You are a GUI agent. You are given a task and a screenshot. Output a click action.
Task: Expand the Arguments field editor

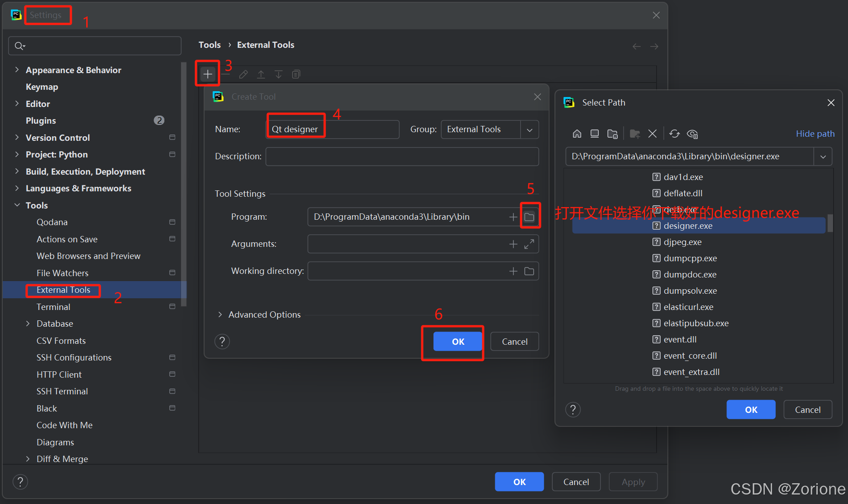529,244
